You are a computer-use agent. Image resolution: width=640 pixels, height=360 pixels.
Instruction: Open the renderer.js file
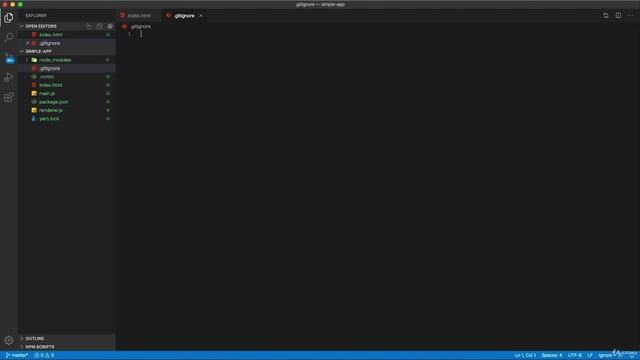(51, 110)
